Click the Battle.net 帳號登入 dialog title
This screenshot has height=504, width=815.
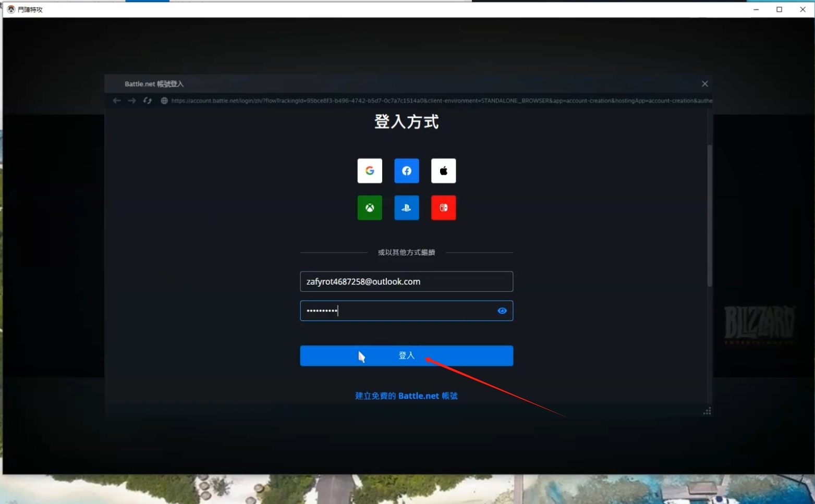(x=154, y=84)
